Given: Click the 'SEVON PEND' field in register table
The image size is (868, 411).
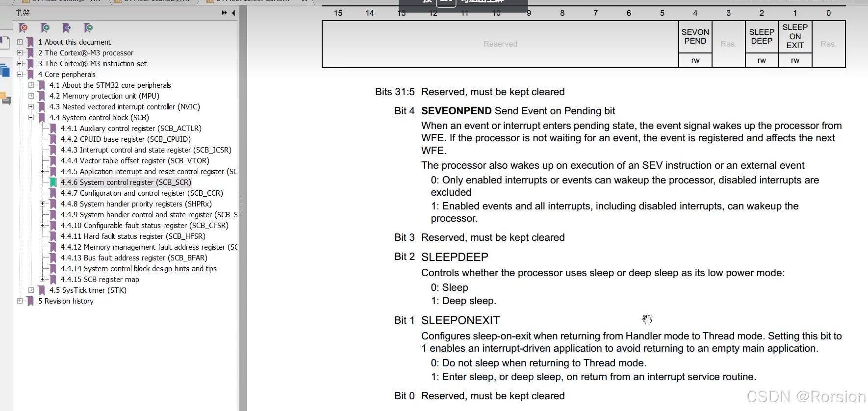Looking at the screenshot, I should 695,37.
